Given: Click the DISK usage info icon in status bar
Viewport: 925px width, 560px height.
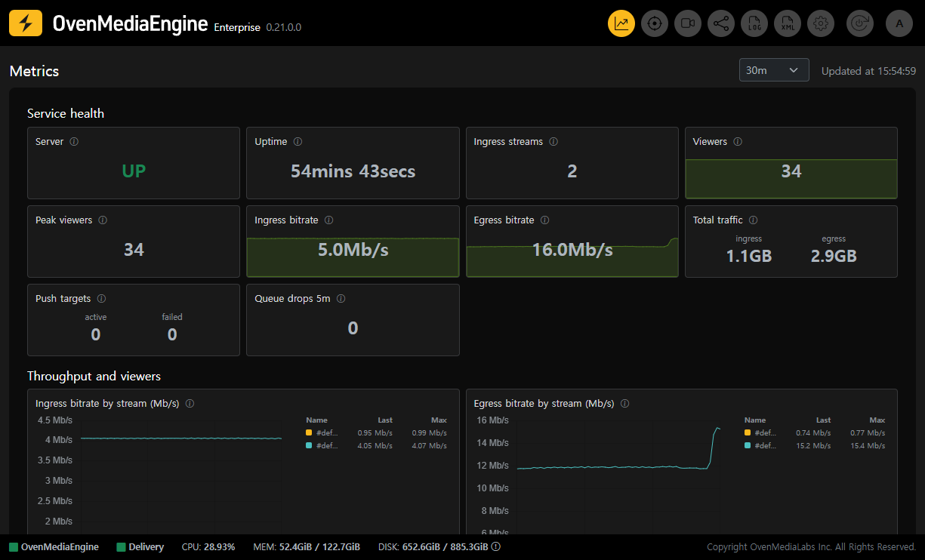Looking at the screenshot, I should tap(496, 547).
